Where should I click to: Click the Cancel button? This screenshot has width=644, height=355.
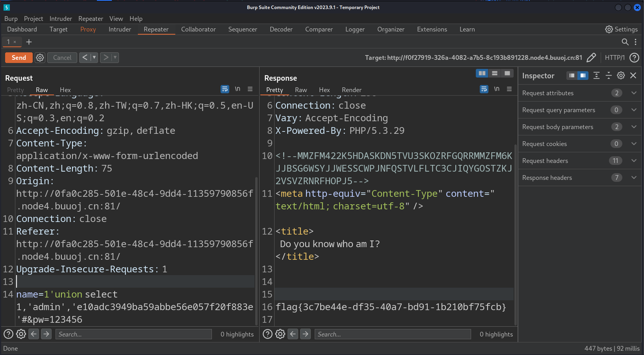pyautogui.click(x=62, y=57)
